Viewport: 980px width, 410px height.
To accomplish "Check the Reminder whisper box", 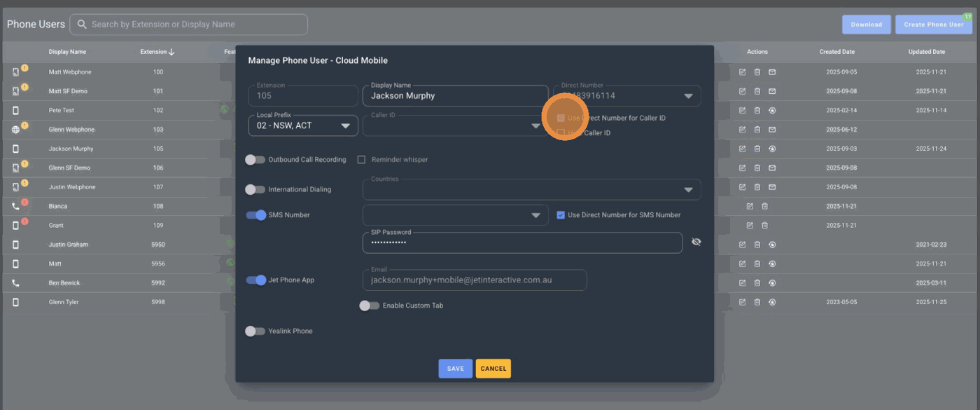I will (x=362, y=160).
